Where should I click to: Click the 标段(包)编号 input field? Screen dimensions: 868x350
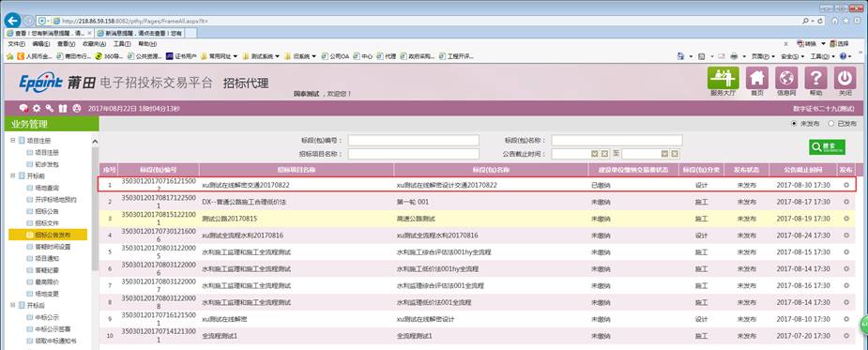[x=413, y=141]
